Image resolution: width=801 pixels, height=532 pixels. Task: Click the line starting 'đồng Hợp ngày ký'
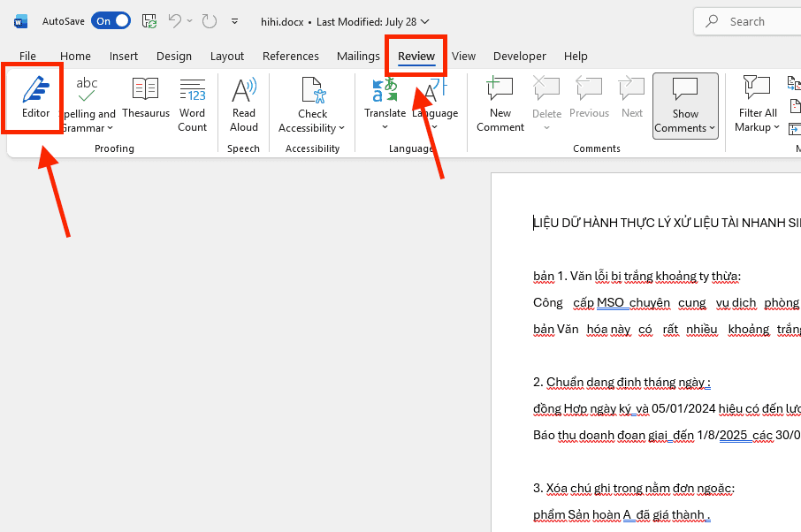coord(667,409)
